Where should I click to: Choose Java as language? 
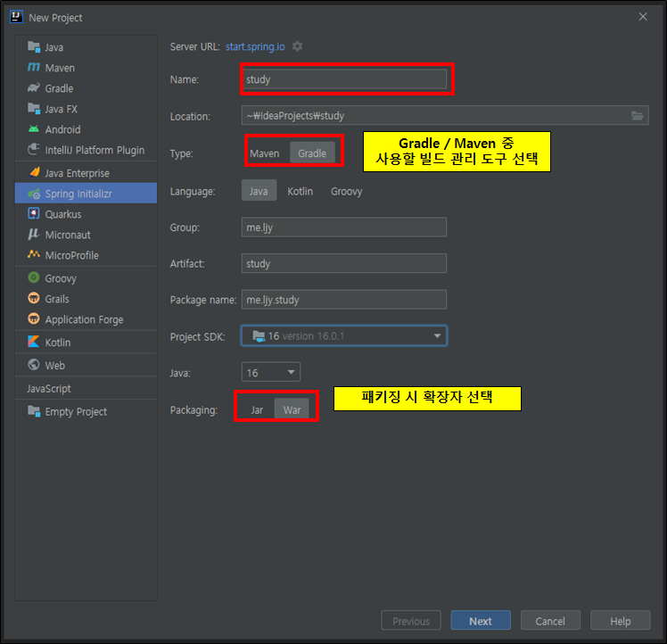pos(259,191)
